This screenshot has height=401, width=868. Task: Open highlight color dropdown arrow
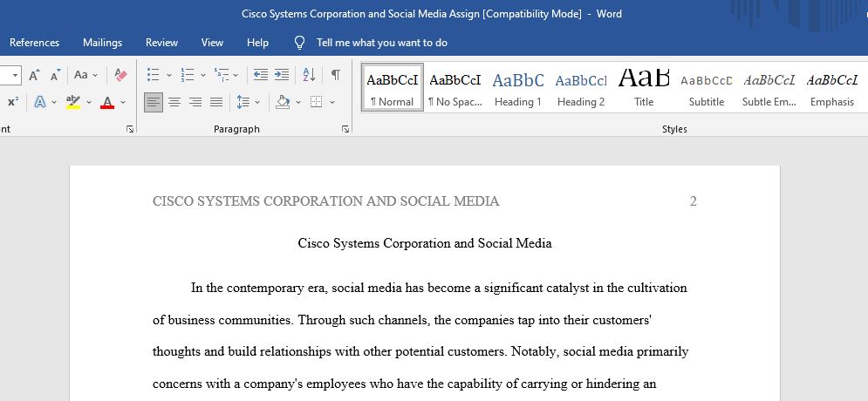click(x=89, y=102)
